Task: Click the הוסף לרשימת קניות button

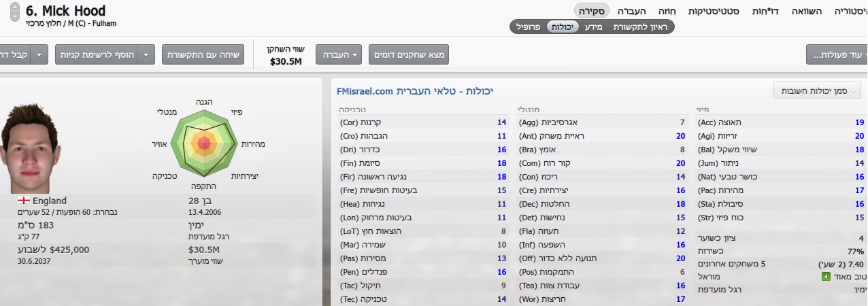Action: pyautogui.click(x=96, y=54)
